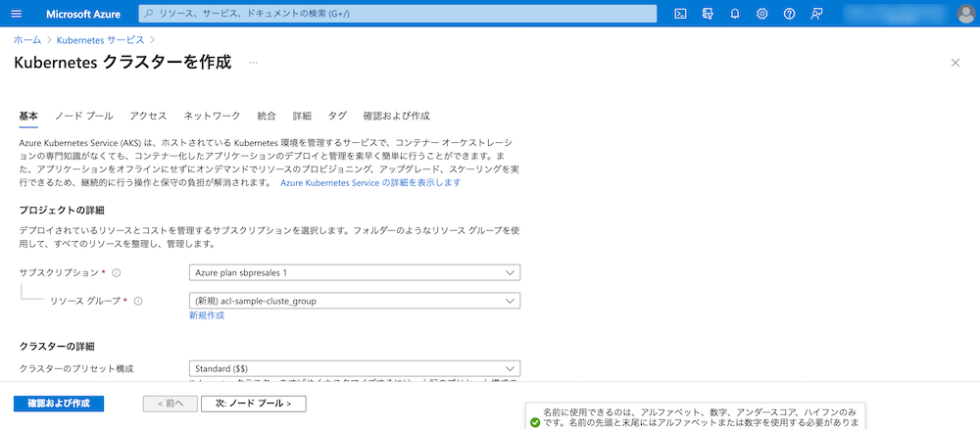Screen dimensions: 980x429
Task: Show info tooltip for サブスクリプション
Action: pyautogui.click(x=116, y=272)
